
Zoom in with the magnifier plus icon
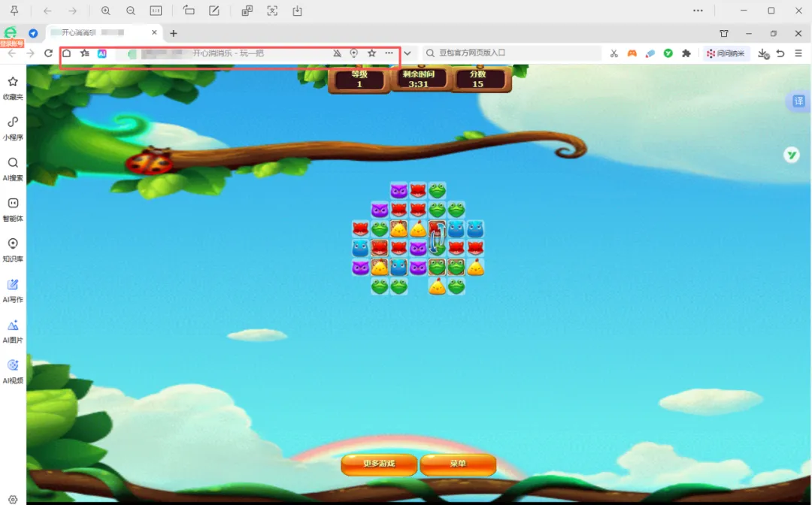coord(106,11)
